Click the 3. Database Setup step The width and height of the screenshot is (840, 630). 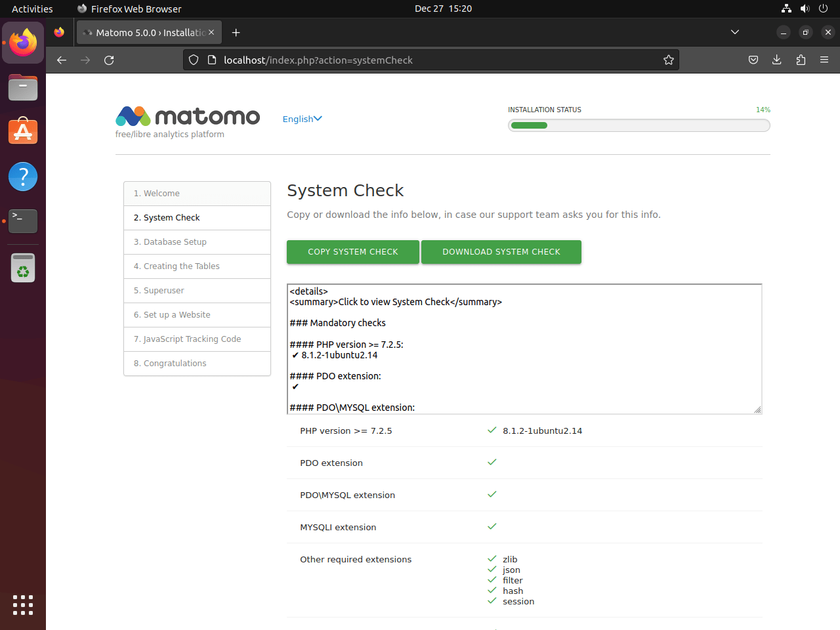tap(197, 242)
